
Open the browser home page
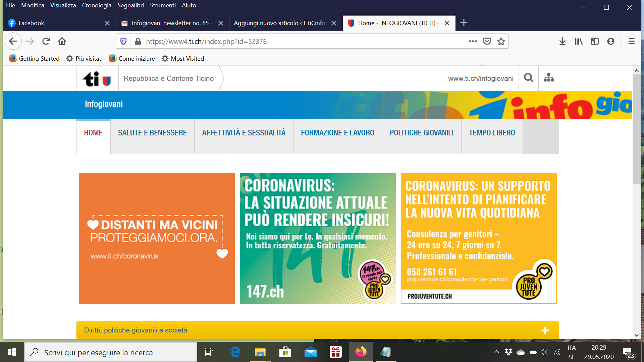62,41
